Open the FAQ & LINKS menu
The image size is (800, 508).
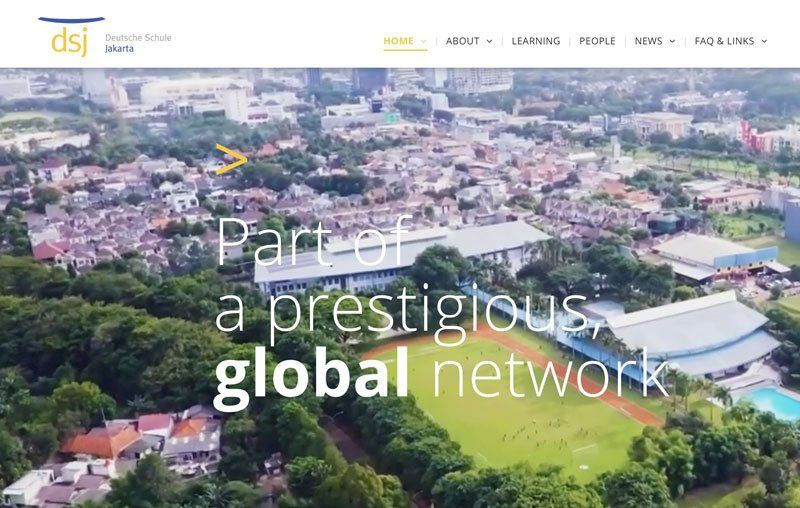[724, 41]
